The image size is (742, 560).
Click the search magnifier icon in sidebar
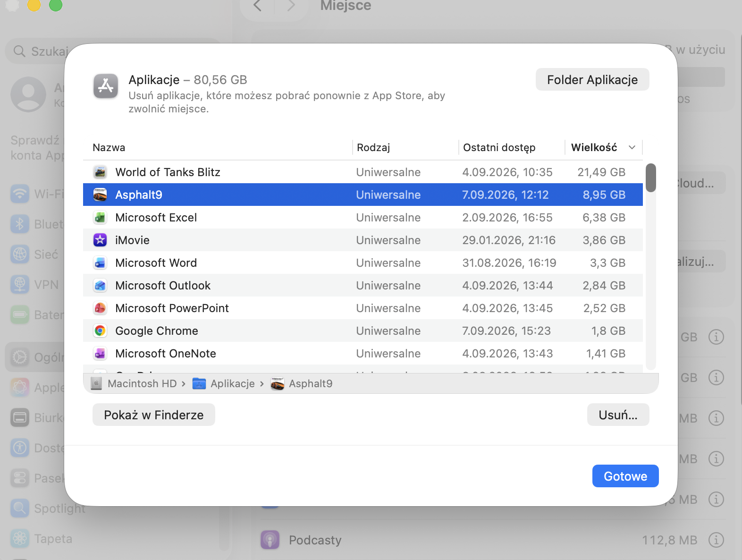pyautogui.click(x=19, y=51)
